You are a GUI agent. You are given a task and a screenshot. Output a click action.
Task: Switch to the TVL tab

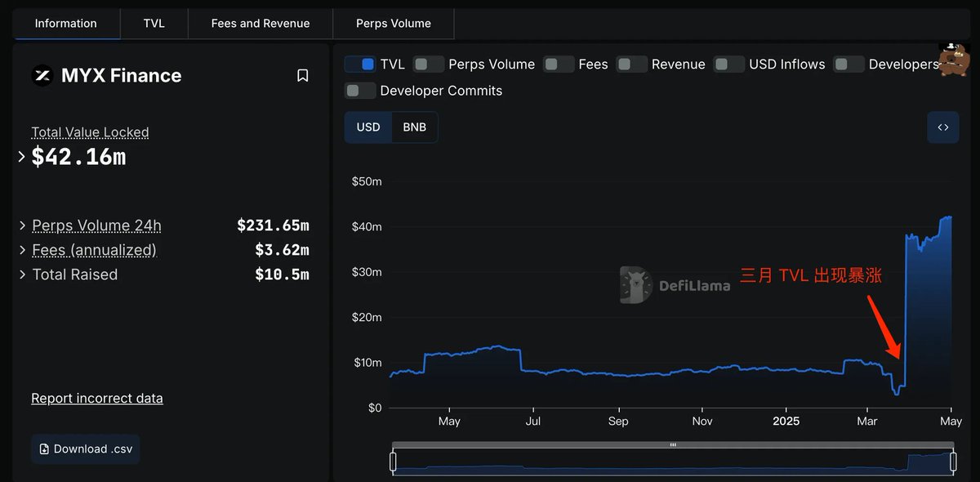pyautogui.click(x=154, y=23)
